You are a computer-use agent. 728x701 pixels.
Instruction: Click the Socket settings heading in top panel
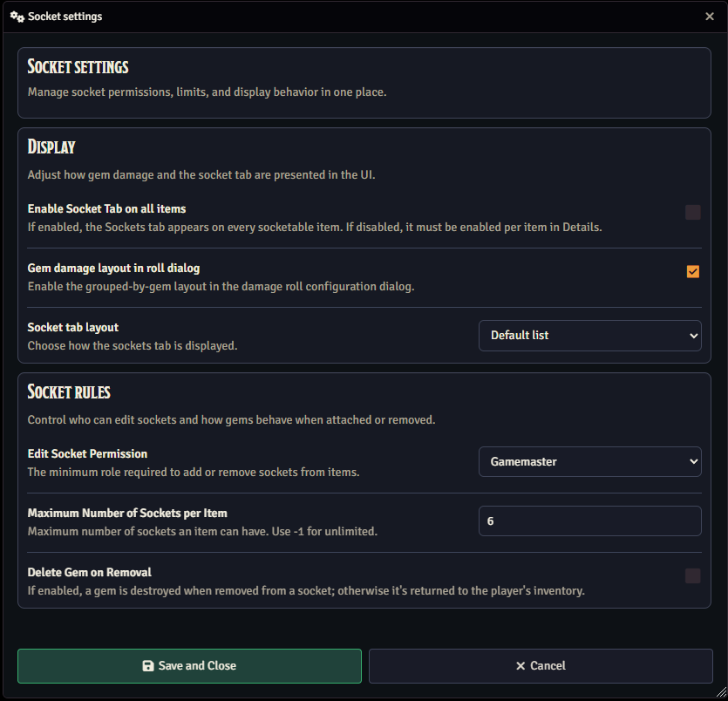78,67
